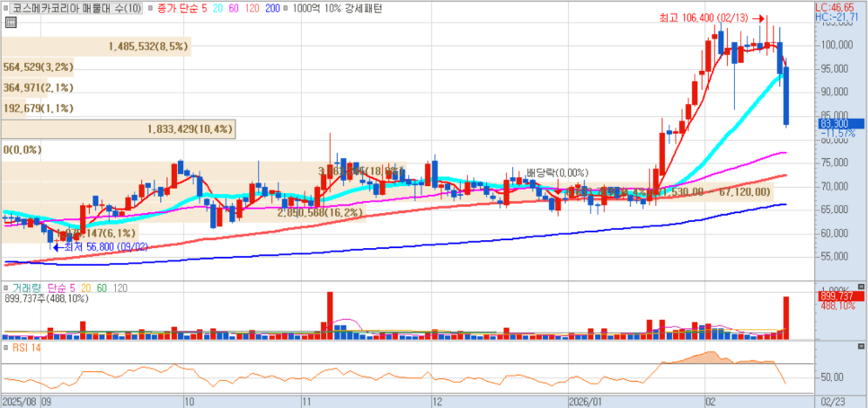The height and width of the screenshot is (408, 868).
Task: Click the HC:-21,71 label
Action: click(x=836, y=18)
